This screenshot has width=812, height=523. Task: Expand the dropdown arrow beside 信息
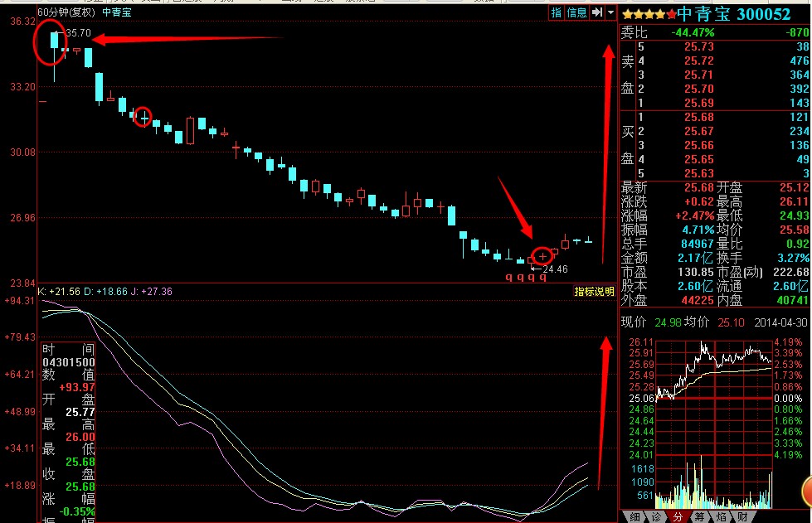[x=610, y=12]
